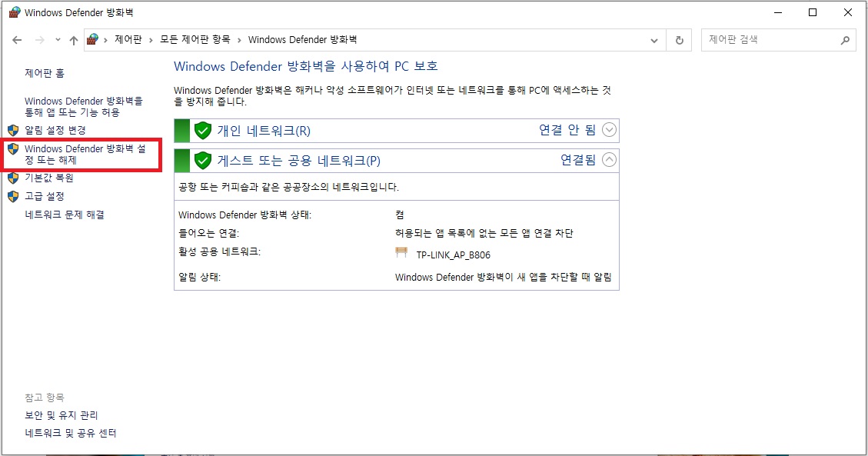Click Windows Defender 방화벽 breadcrumb segment
This screenshot has height=456, width=868.
tap(302, 40)
